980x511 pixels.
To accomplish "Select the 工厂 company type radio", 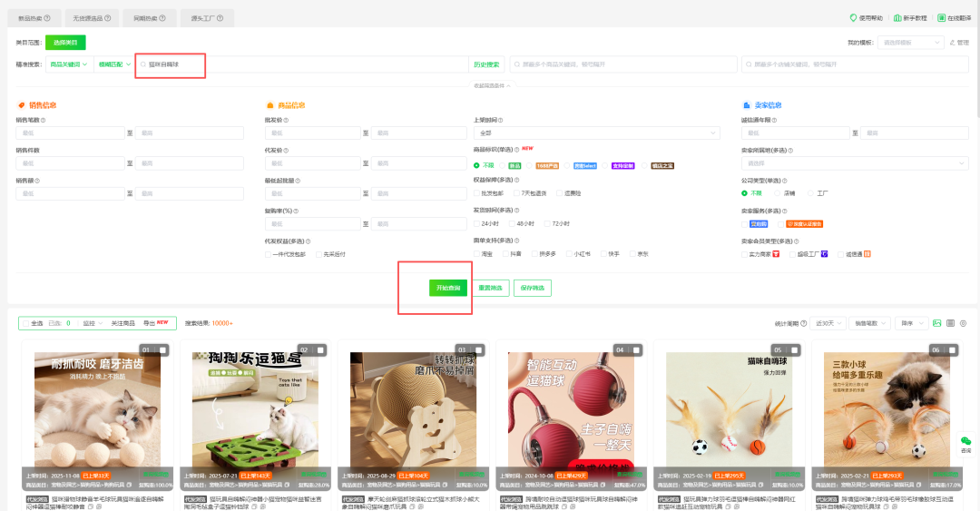I will (x=810, y=193).
